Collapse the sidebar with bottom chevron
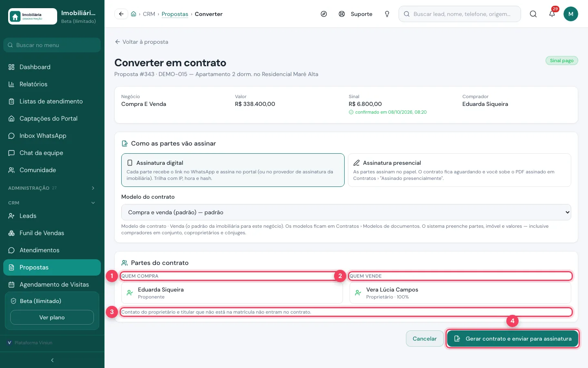 (52, 360)
